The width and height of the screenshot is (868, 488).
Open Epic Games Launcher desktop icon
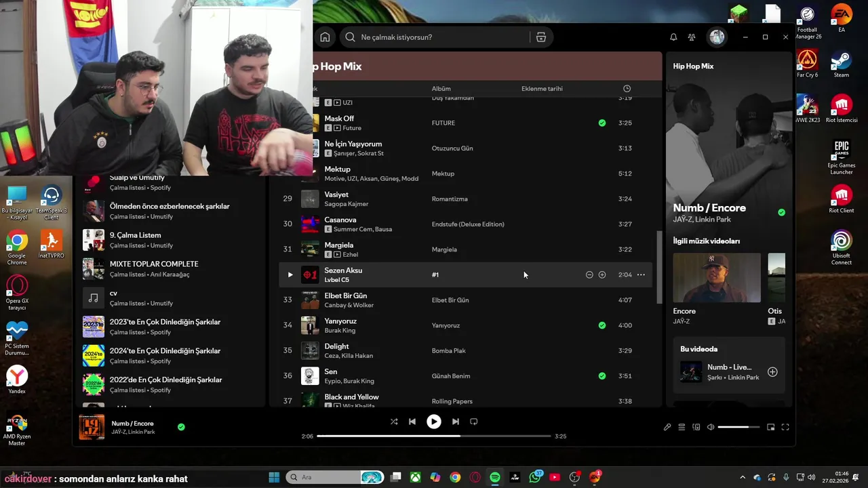click(x=842, y=158)
